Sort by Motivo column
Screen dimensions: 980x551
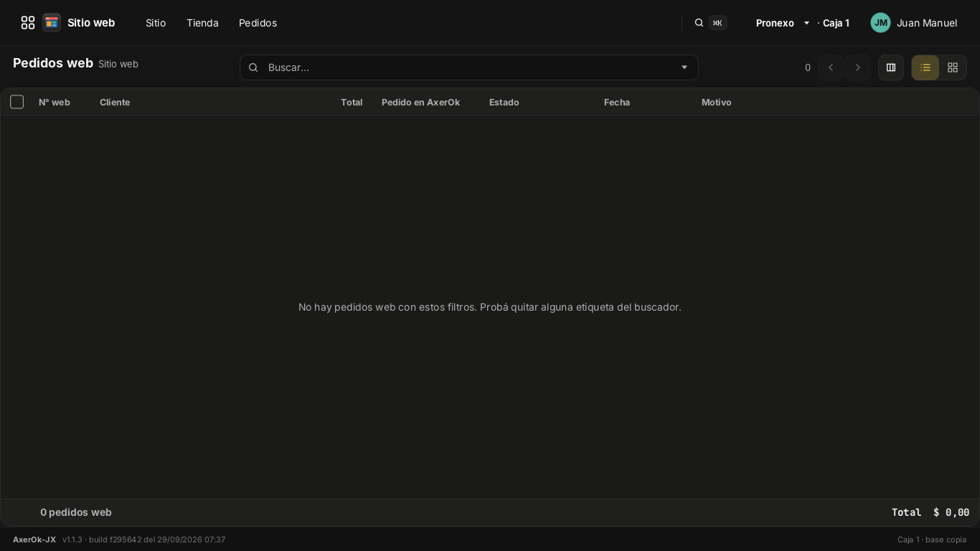tap(717, 102)
